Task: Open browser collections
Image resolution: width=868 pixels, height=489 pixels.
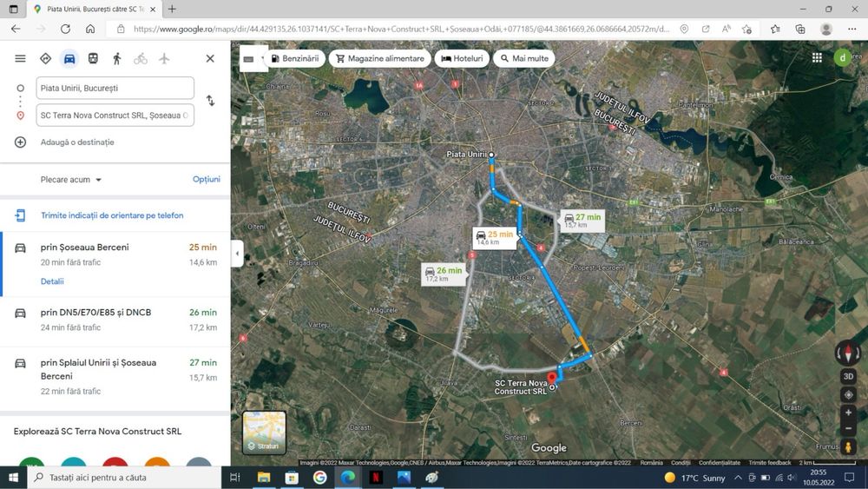Action: click(x=800, y=29)
